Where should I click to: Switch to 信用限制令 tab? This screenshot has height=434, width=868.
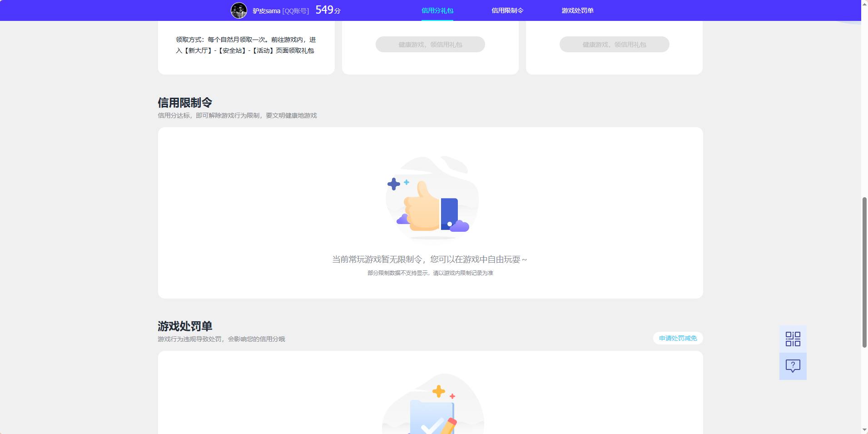[x=507, y=10]
